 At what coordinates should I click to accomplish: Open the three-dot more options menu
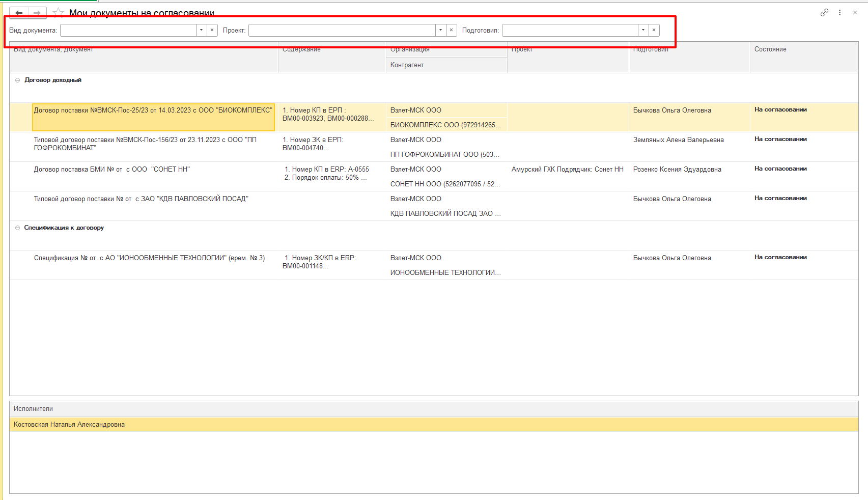(x=839, y=13)
